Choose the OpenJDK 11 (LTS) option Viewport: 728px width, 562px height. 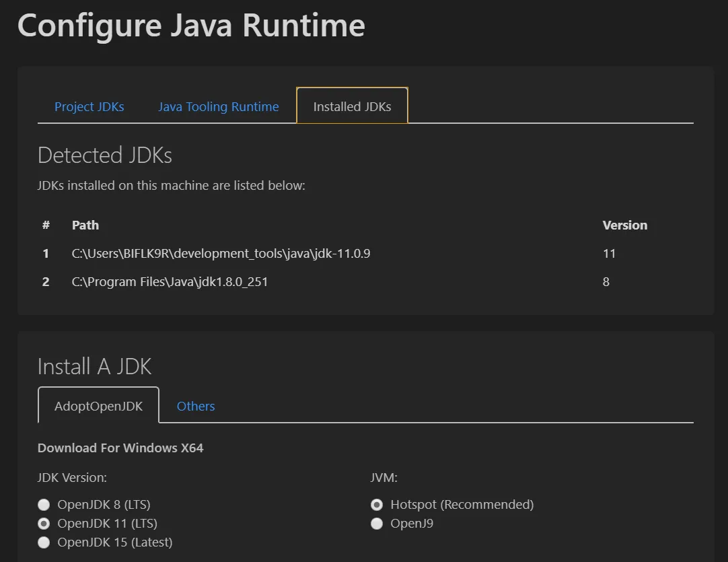(x=44, y=524)
